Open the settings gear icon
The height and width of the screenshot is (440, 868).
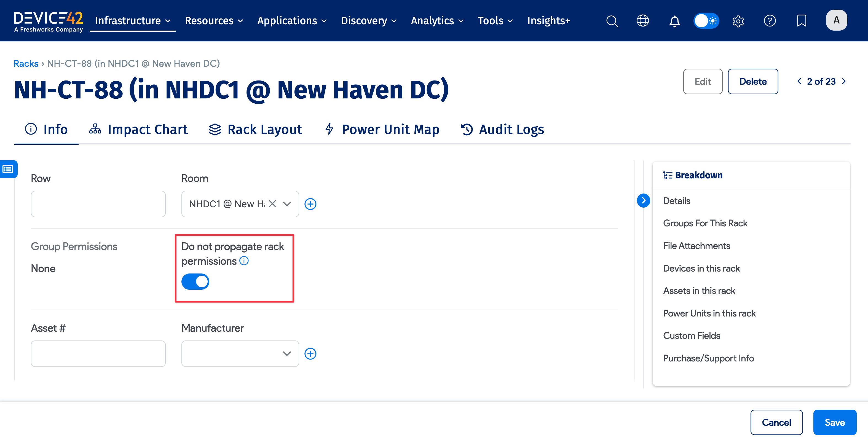click(738, 21)
